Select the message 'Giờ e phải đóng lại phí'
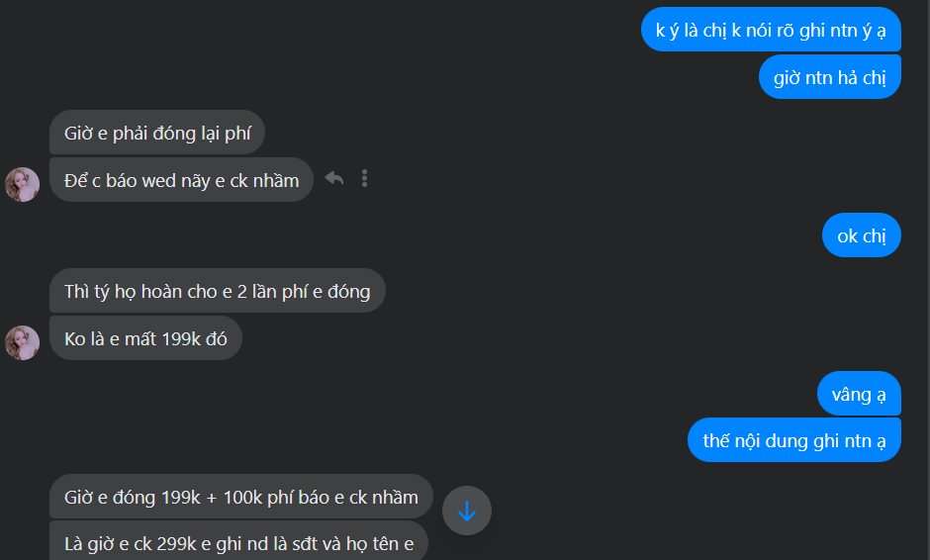930x560 pixels. (x=157, y=133)
